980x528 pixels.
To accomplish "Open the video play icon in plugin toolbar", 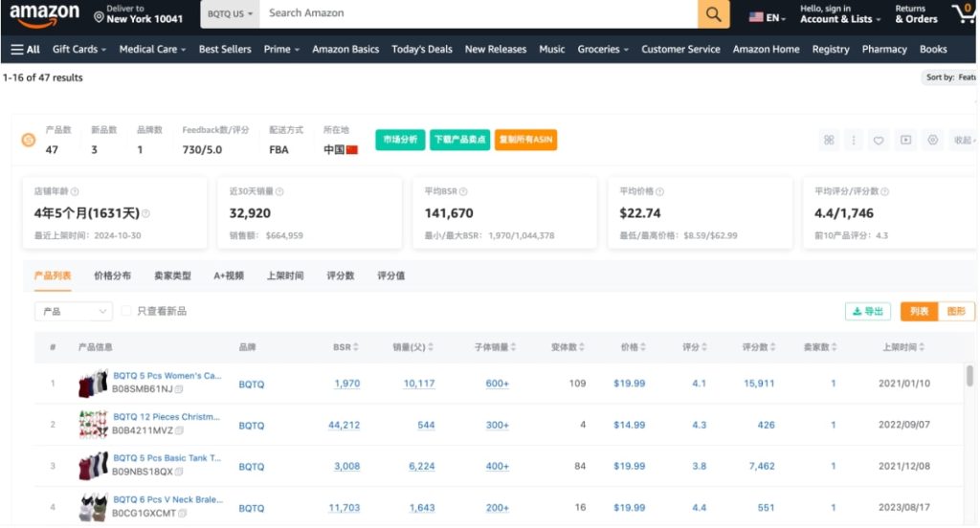I will tap(905, 141).
